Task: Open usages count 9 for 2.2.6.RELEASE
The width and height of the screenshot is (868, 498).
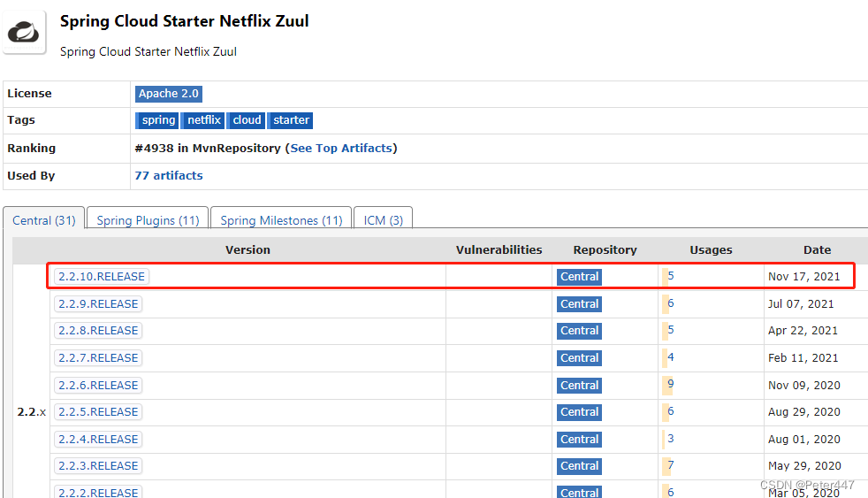Action: tap(670, 383)
